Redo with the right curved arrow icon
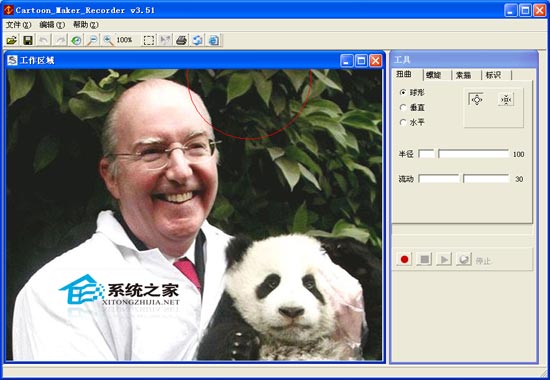This screenshot has height=380, width=550. point(60,40)
